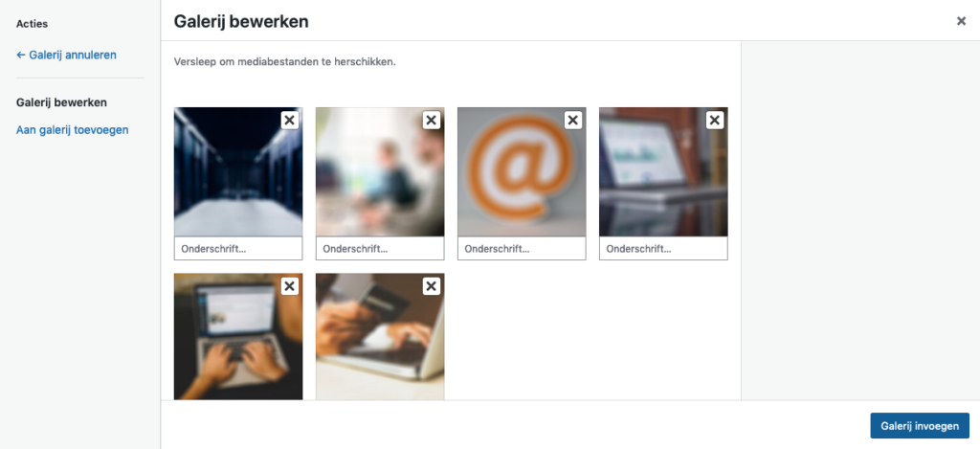Remove the laptop with charts image
Viewport: 980px width, 449px height.
715,120
